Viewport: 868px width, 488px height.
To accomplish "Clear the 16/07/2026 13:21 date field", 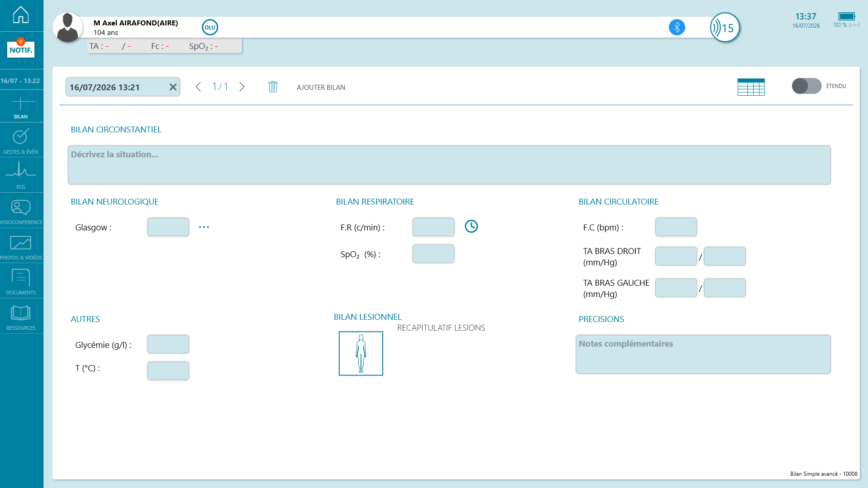I will point(173,87).
